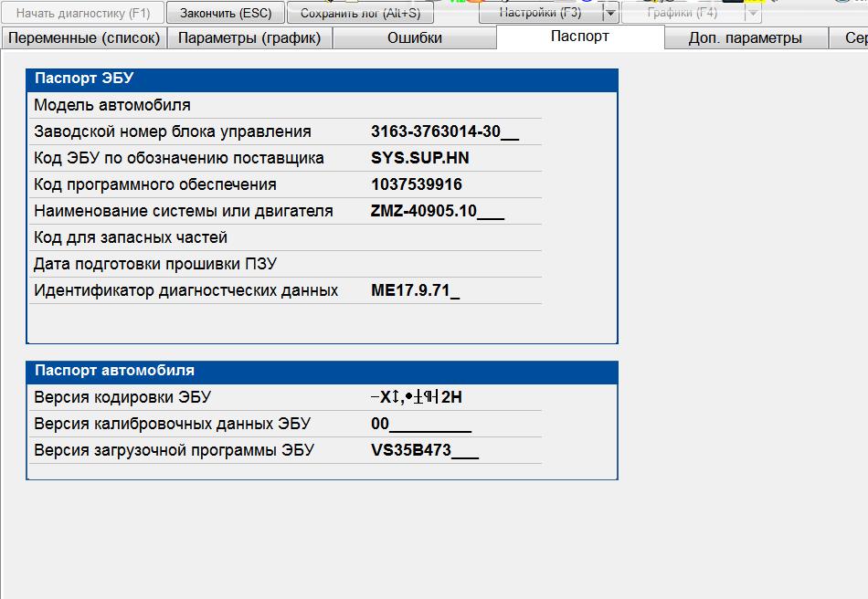Click the Паспорт ЭБУ panel header
The width and height of the screenshot is (868, 599).
(322, 80)
